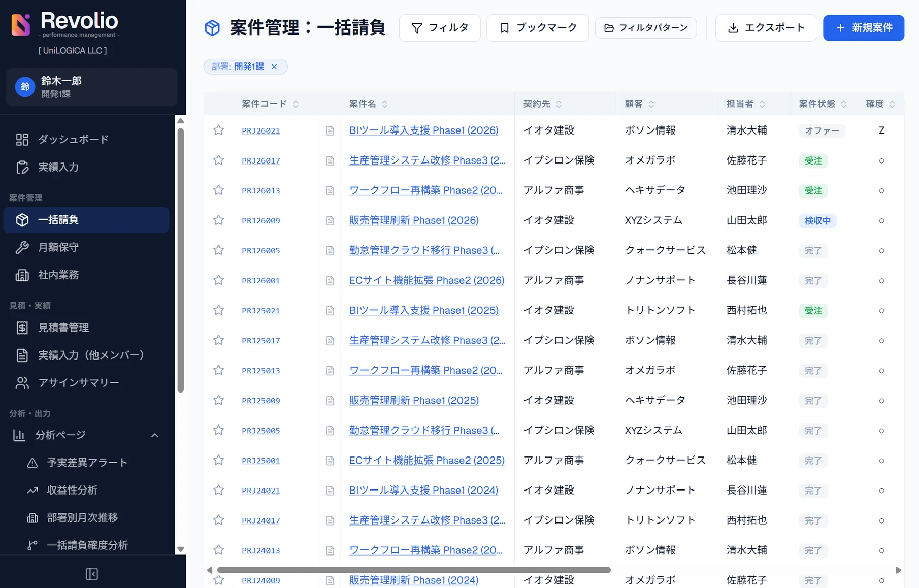This screenshot has height=588, width=919.
Task: Star the PRJ26005 row
Action: (x=218, y=250)
